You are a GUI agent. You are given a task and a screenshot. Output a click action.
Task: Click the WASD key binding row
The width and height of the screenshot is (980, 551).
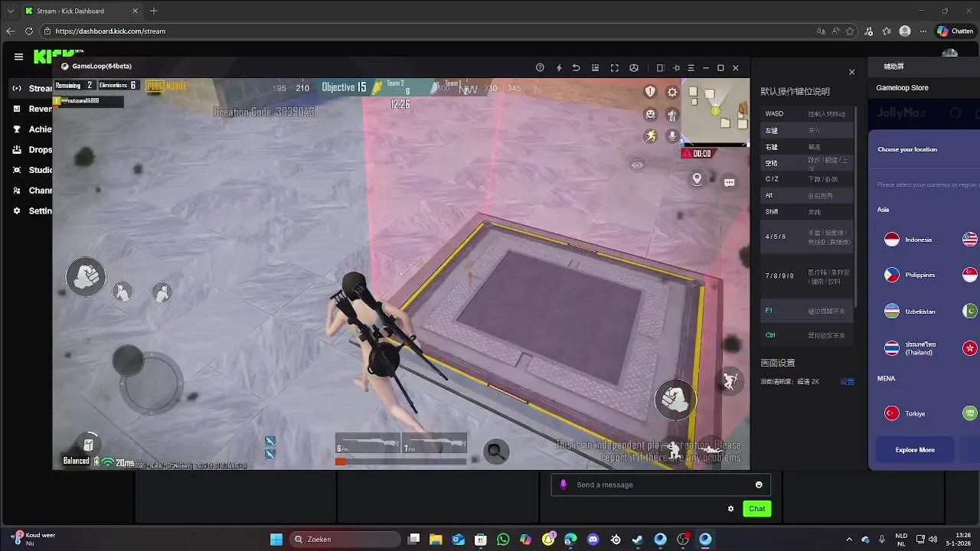807,114
